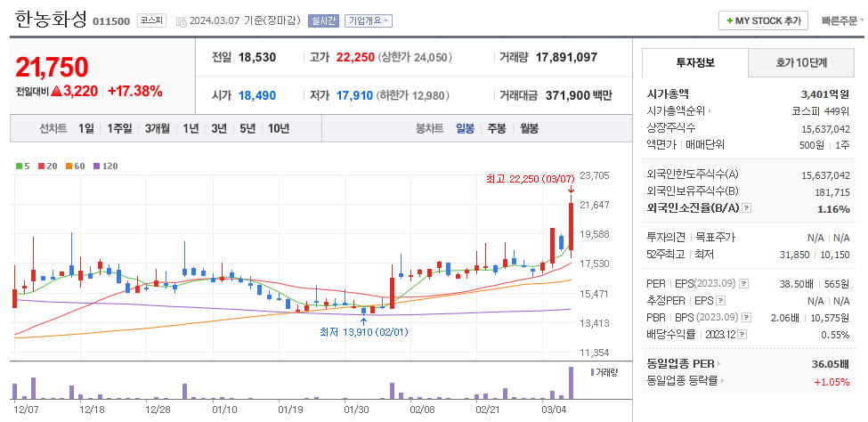The height and width of the screenshot is (422, 868).
Task: Click the 거래량 volume legend
Action: (604, 372)
